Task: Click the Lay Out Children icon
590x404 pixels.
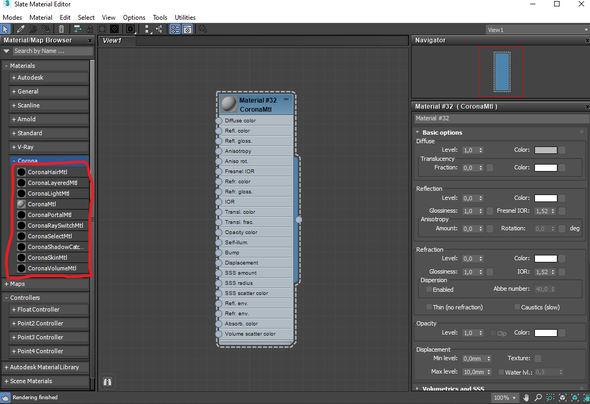Action: coord(159,29)
